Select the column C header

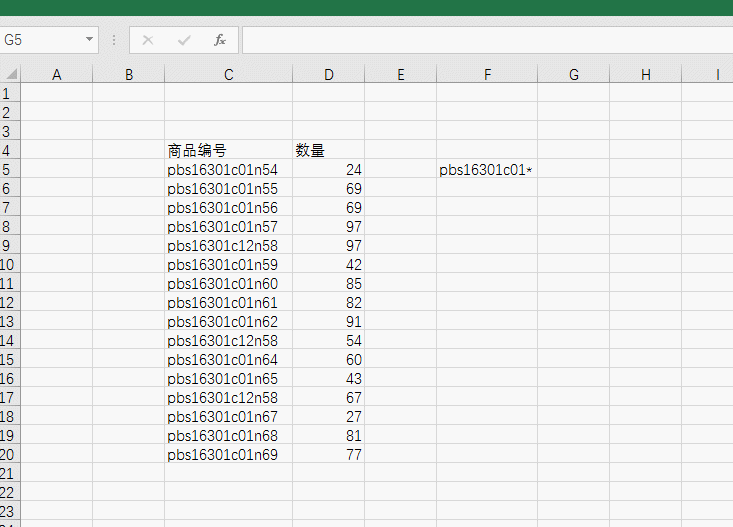(228, 74)
